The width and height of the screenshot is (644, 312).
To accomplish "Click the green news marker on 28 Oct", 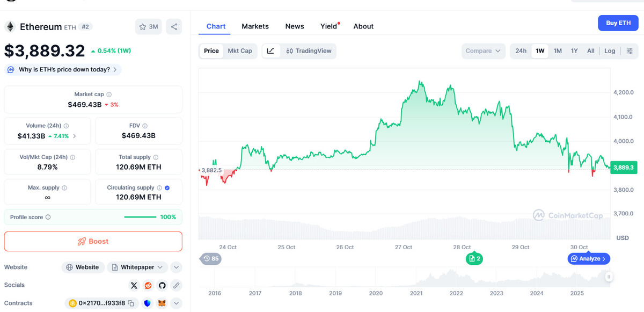I will (x=474, y=259).
